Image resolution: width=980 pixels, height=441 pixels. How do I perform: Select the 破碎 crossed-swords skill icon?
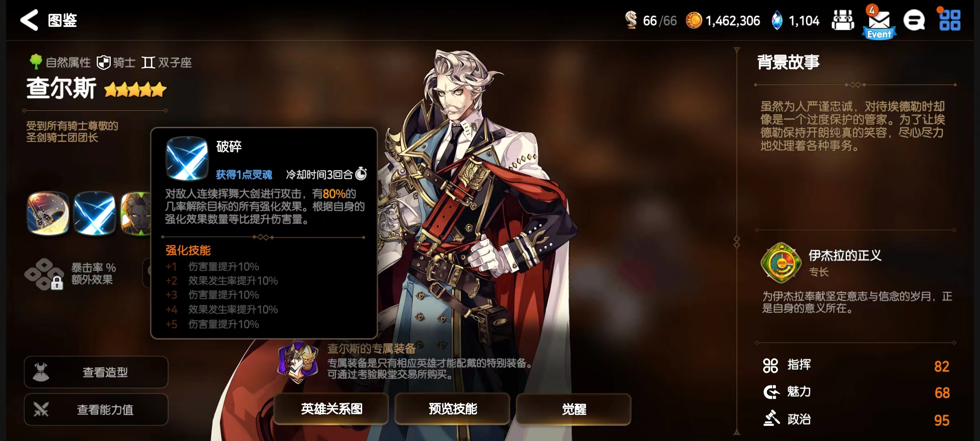tap(94, 214)
